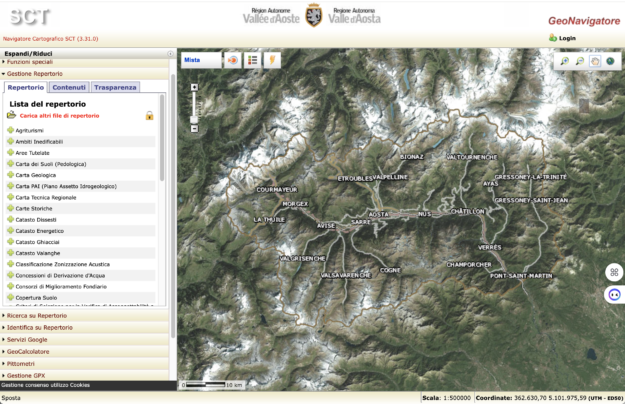Viewport: 625px width, 404px height.
Task: Click the open-folder icon beside Carica altri file
Action: [11, 116]
